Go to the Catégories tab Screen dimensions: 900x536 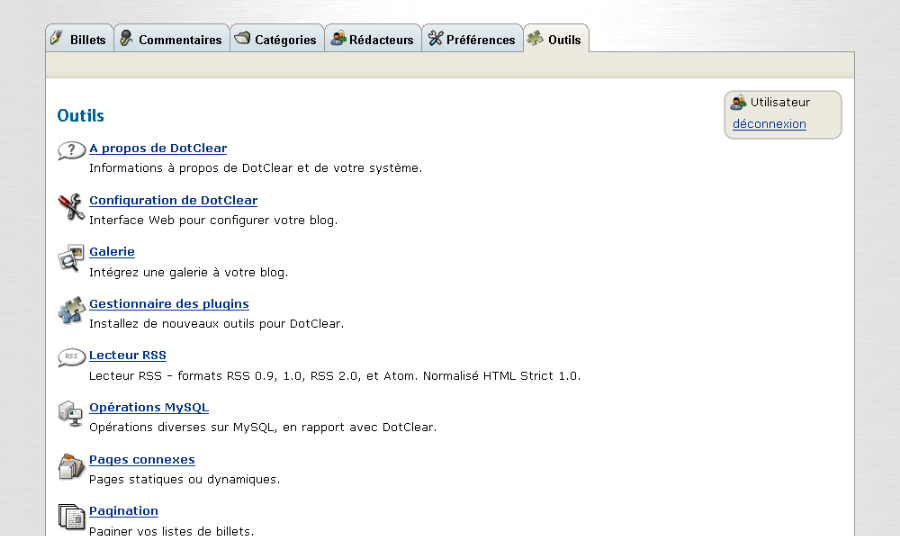[276, 40]
